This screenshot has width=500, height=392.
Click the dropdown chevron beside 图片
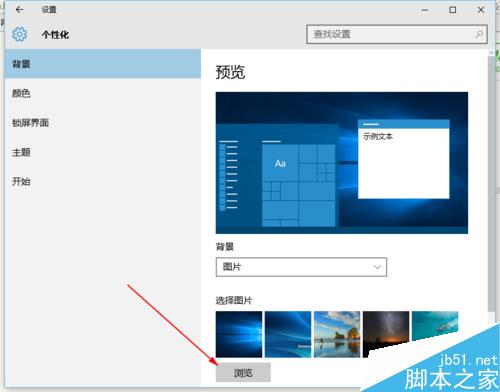(x=377, y=267)
